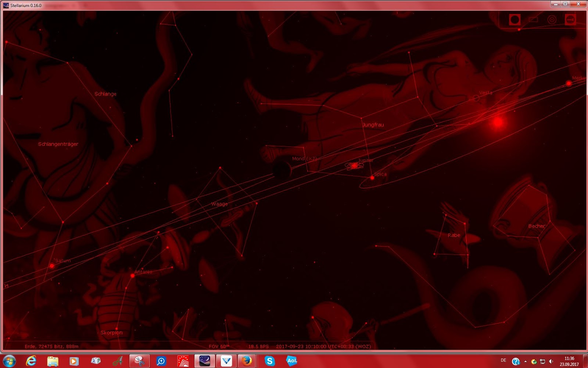Switch to Stellarium taskbar button
This screenshot has width=588, height=368.
204,361
